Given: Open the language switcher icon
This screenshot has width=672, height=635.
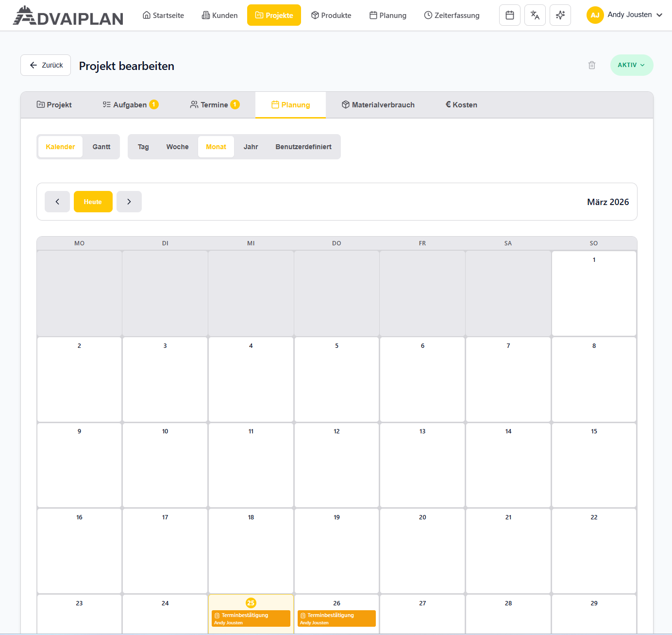Looking at the screenshot, I should (535, 15).
